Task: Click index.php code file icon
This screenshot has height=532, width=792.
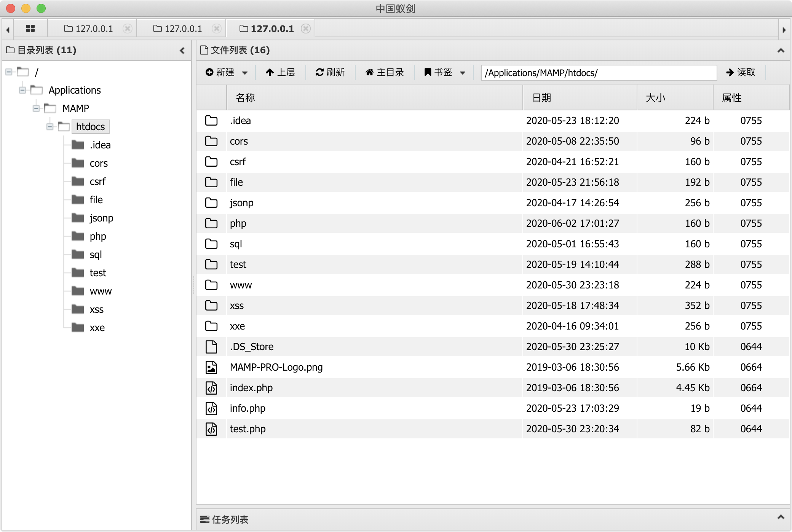Action: pyautogui.click(x=211, y=388)
